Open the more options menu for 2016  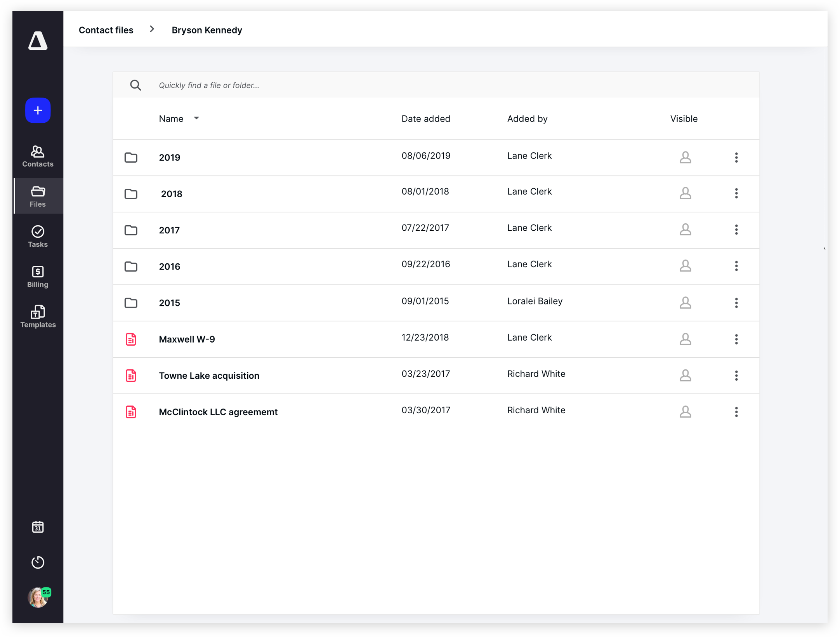[736, 266]
